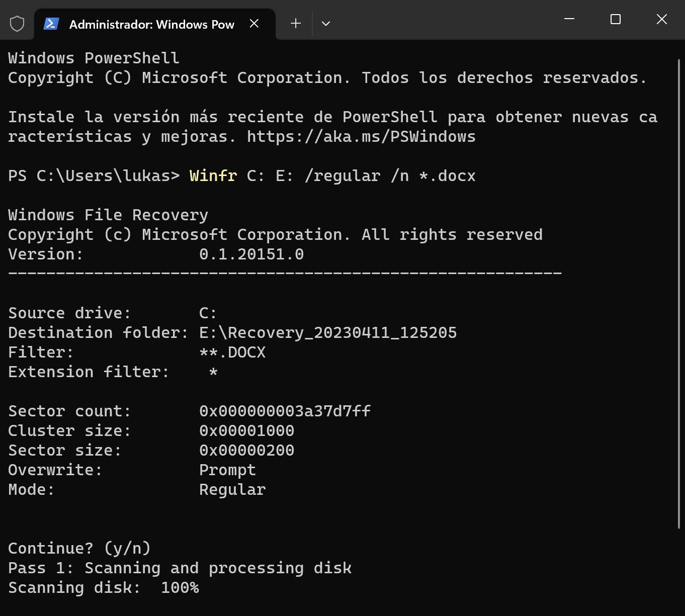
Task: Click sector count '0x000000003a37d7ff'
Action: pos(285,411)
